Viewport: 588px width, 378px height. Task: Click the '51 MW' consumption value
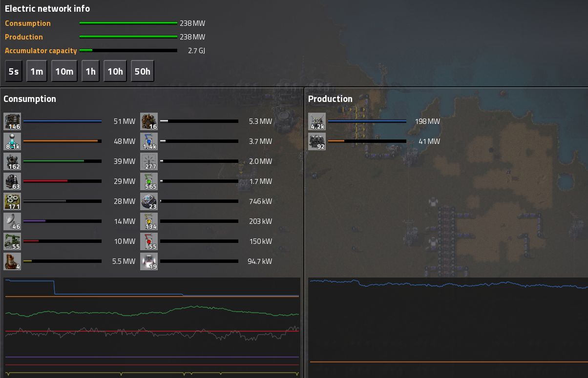point(125,121)
